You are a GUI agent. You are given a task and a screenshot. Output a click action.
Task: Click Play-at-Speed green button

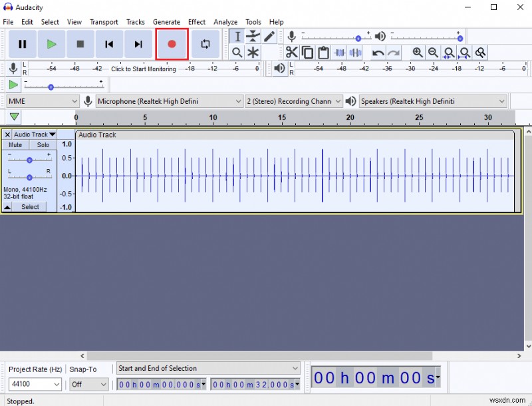[13, 85]
